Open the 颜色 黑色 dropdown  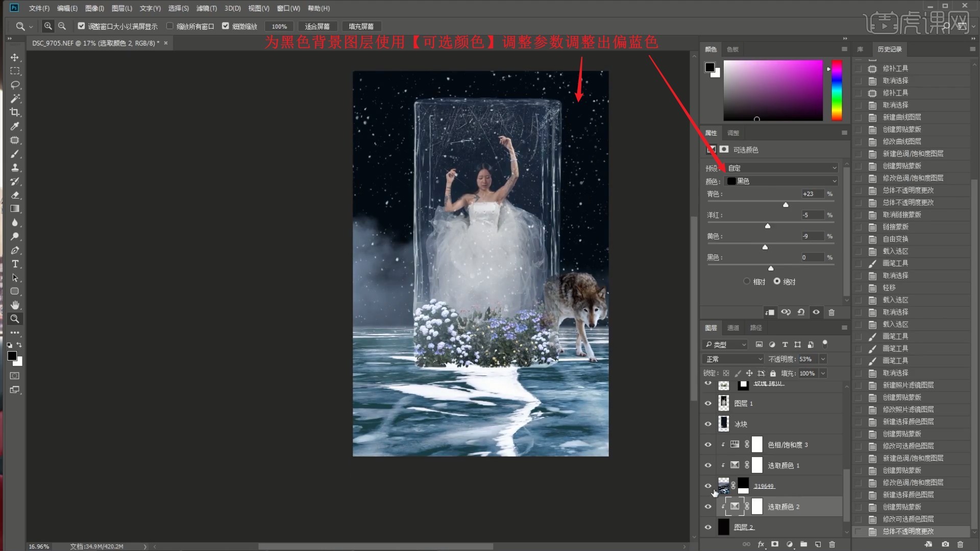(781, 181)
